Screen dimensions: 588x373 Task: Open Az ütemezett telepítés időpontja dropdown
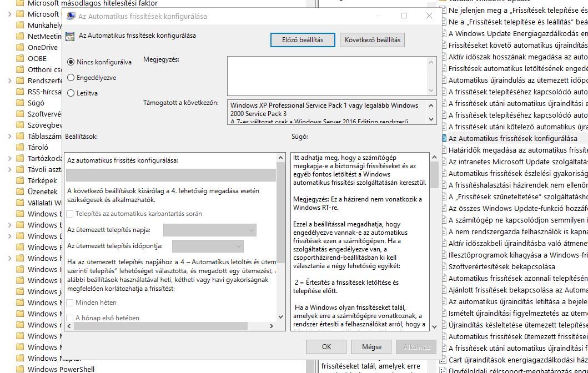pyautogui.click(x=208, y=246)
